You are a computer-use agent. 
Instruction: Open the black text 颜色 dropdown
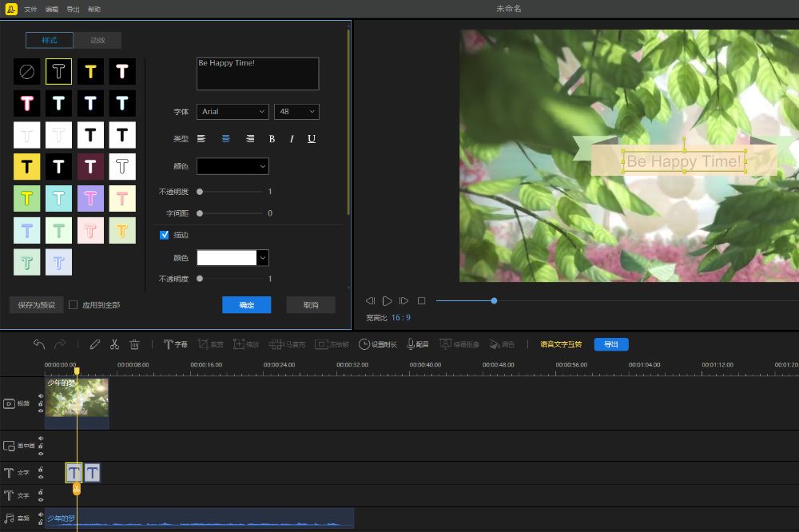pos(233,166)
